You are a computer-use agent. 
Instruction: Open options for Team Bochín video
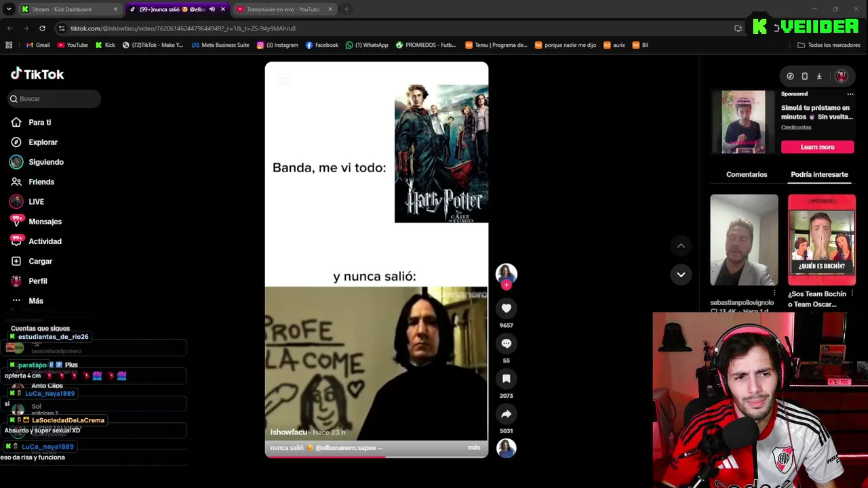(852, 294)
